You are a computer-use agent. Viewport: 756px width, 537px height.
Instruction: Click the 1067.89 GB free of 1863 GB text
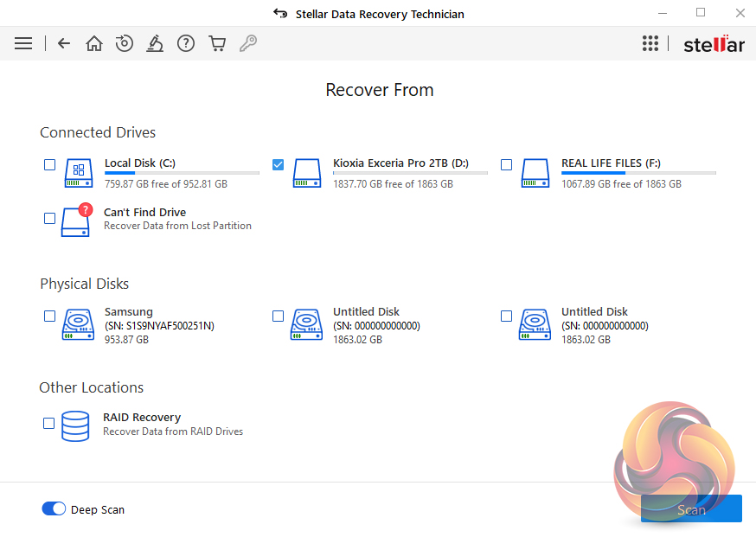point(621,183)
